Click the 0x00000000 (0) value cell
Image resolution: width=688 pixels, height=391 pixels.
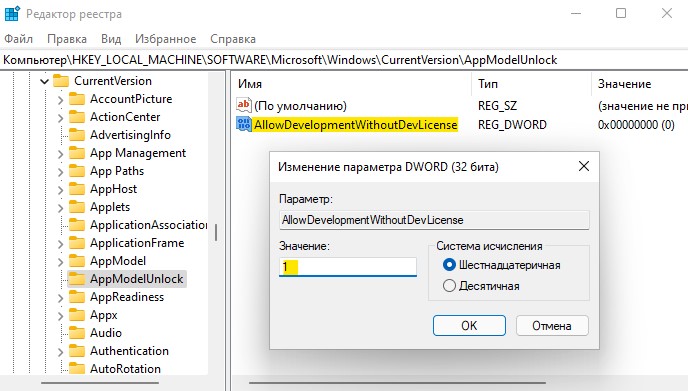[x=636, y=125]
